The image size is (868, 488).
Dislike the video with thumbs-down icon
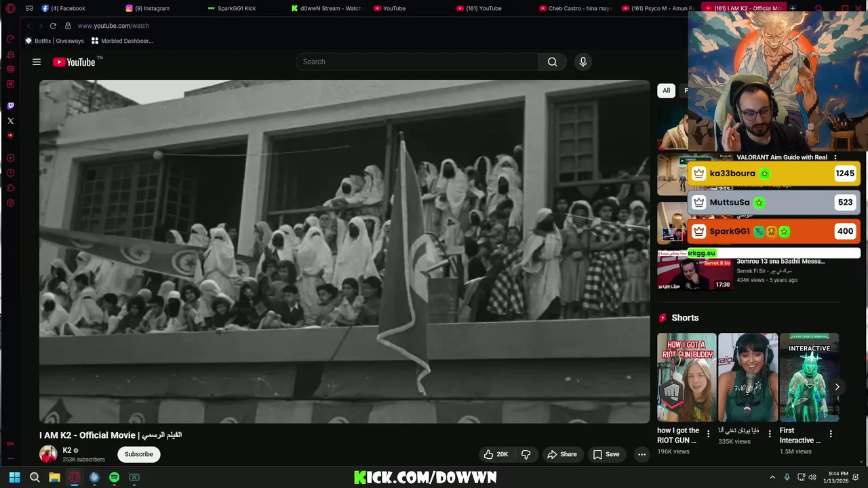click(x=526, y=454)
